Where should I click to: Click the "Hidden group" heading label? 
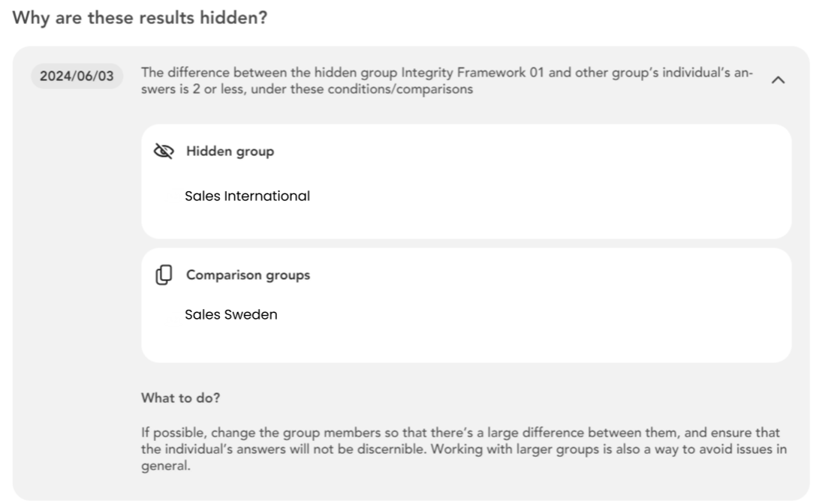pos(230,151)
